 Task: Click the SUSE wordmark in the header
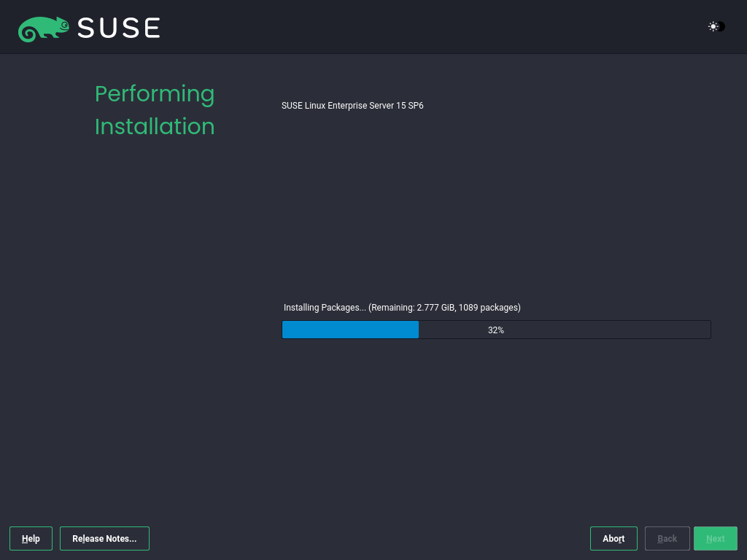pyautogui.click(x=118, y=28)
